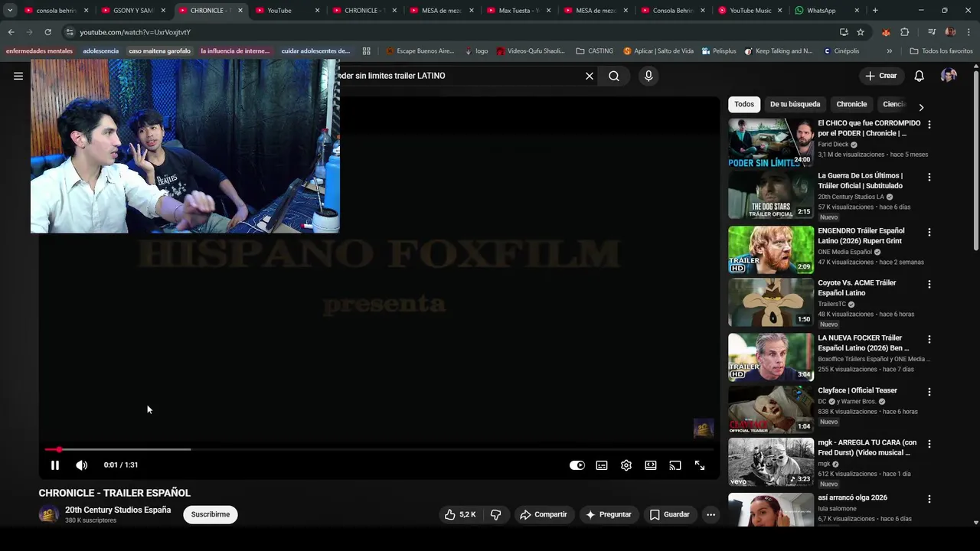Pause the video playback
This screenshot has height=551, width=980.
pyautogui.click(x=55, y=465)
